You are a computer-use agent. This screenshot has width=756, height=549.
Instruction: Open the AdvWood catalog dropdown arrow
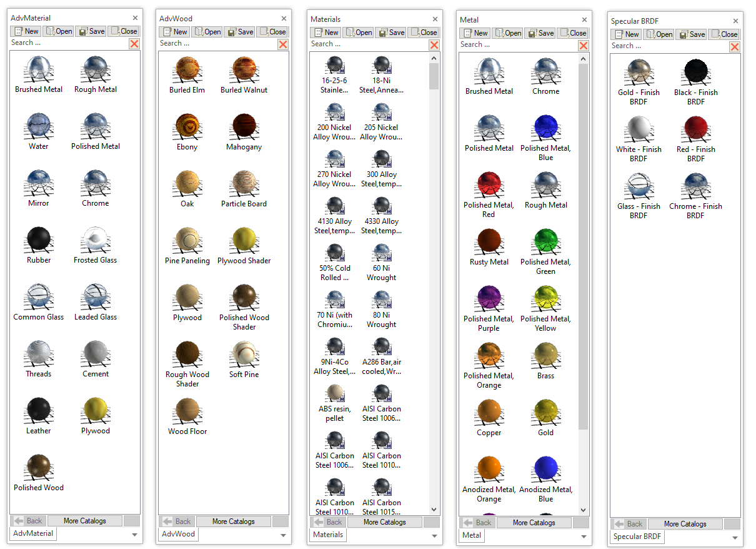[x=283, y=535]
